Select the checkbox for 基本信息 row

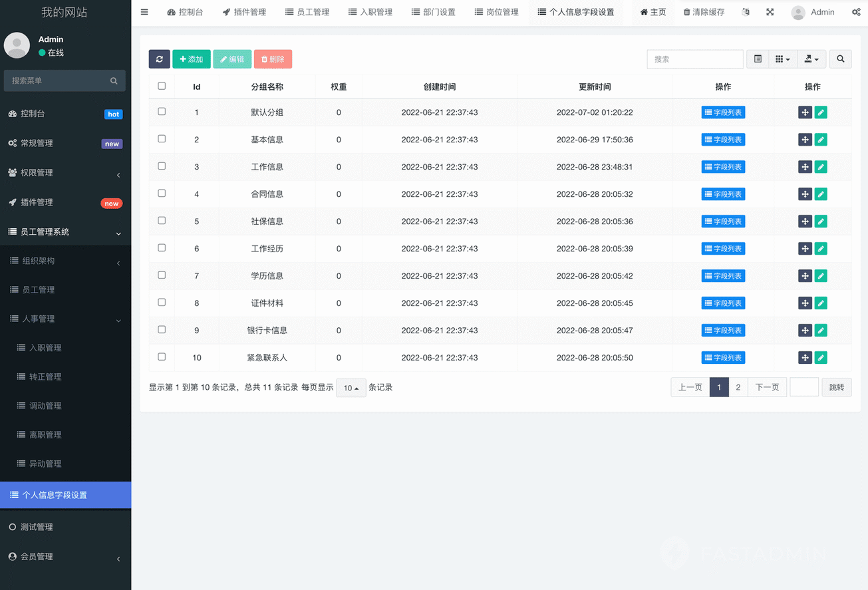[162, 139]
